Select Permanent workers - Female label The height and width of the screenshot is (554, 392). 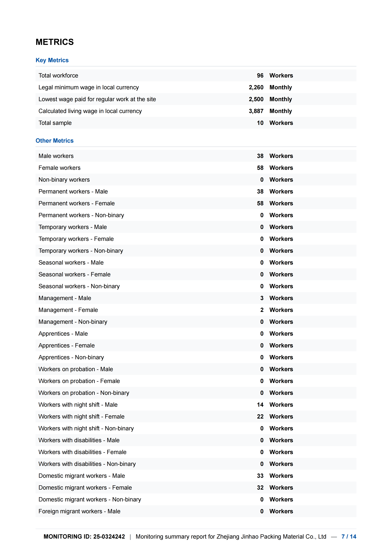point(77,203)
